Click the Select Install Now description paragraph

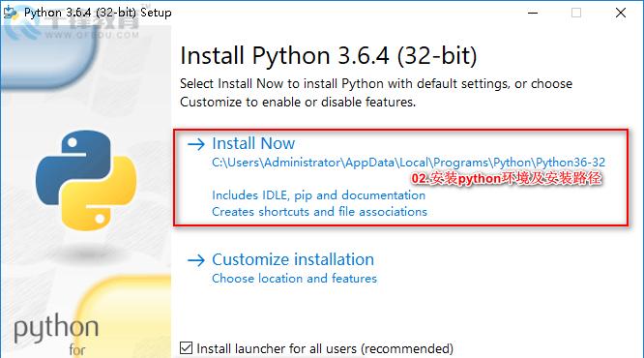[x=376, y=93]
